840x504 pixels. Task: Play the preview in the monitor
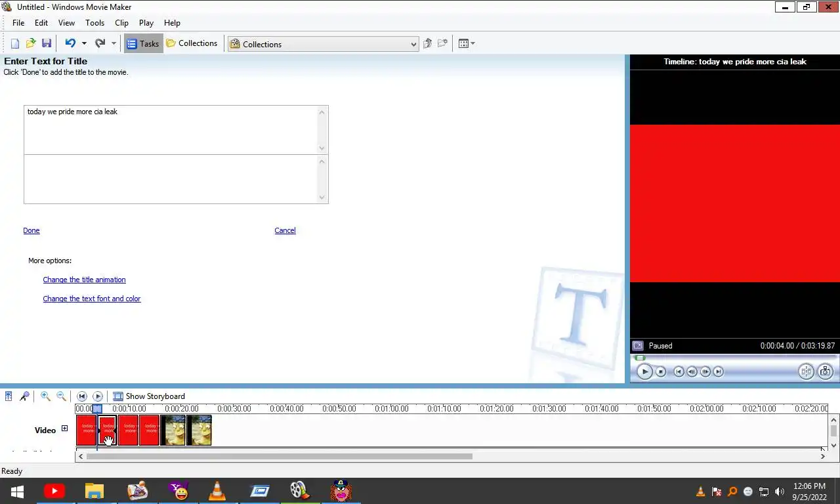click(x=644, y=371)
